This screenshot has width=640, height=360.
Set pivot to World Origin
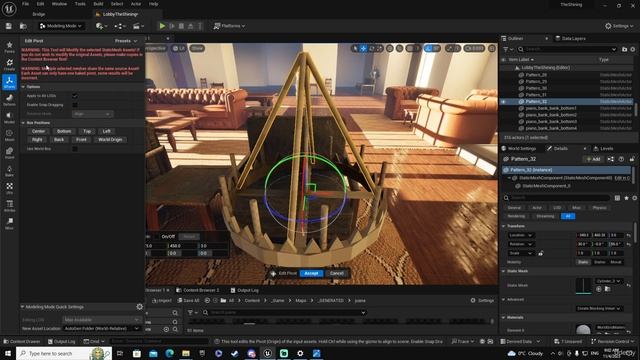[x=110, y=140]
